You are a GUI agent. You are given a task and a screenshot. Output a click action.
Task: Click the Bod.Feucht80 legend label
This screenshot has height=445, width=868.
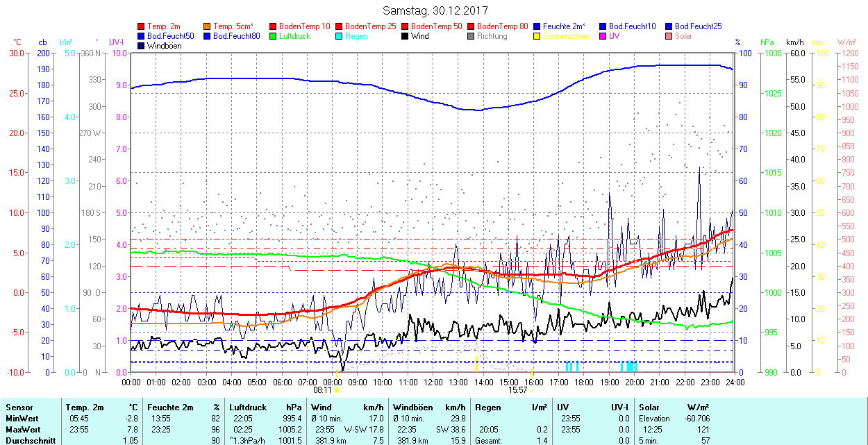[237, 36]
